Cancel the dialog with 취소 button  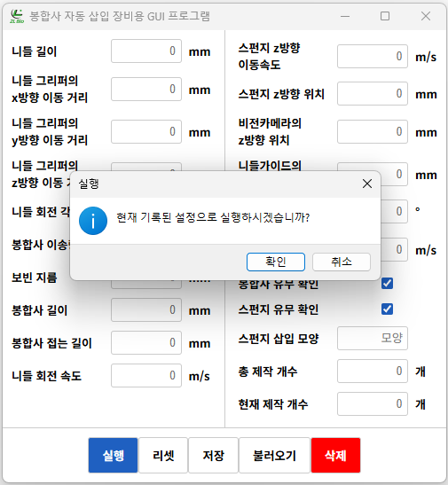[x=342, y=262]
